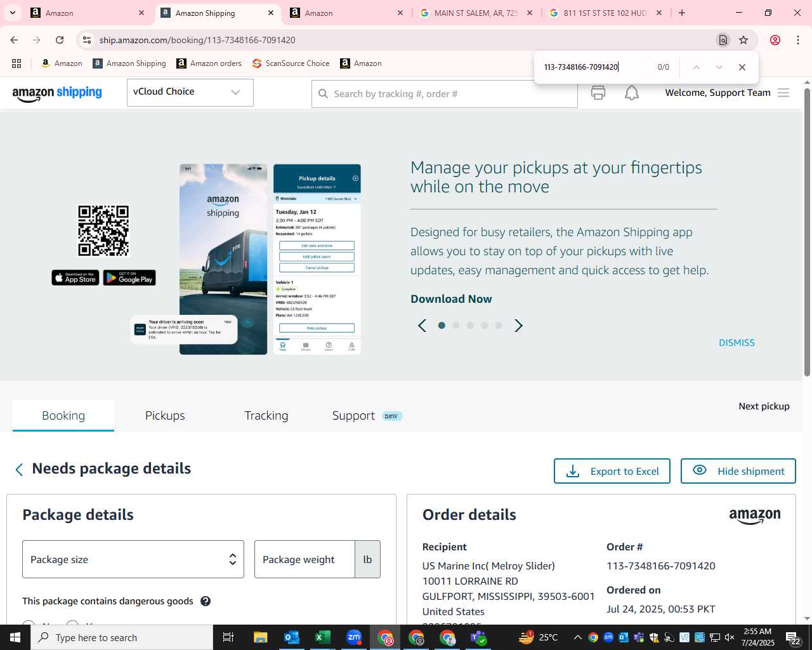Screen dimensions: 812x650
Task: Click the browser address bar URL
Action: [197, 40]
